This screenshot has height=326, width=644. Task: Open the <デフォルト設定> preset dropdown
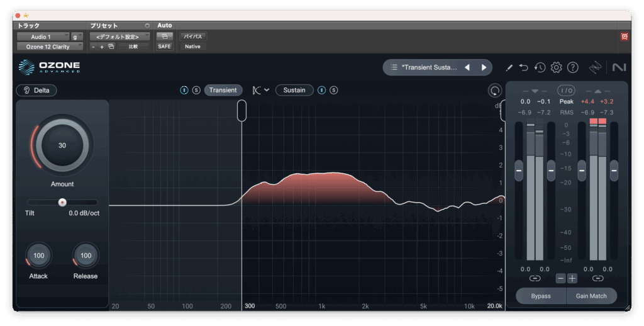tap(119, 37)
